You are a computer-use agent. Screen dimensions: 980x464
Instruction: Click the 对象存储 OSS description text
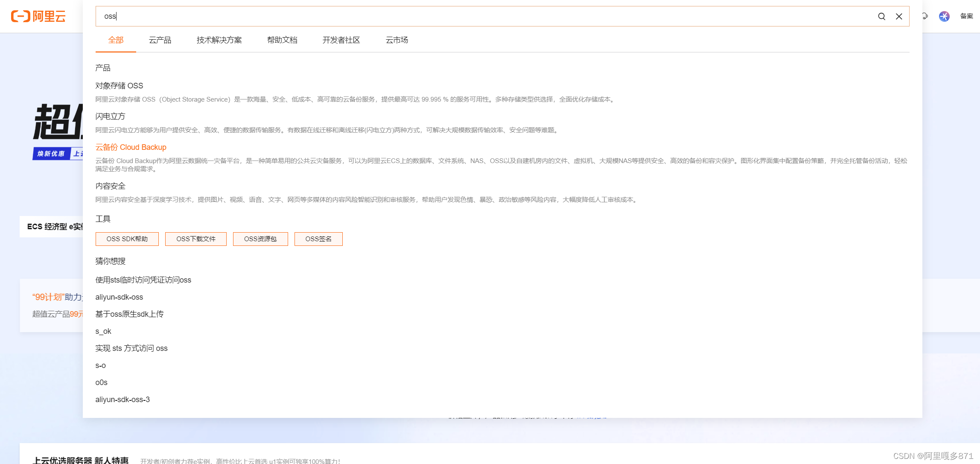[x=355, y=99]
